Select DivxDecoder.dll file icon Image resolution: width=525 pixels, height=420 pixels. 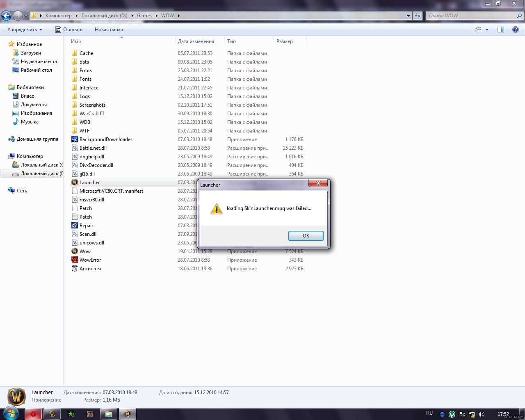74,165
